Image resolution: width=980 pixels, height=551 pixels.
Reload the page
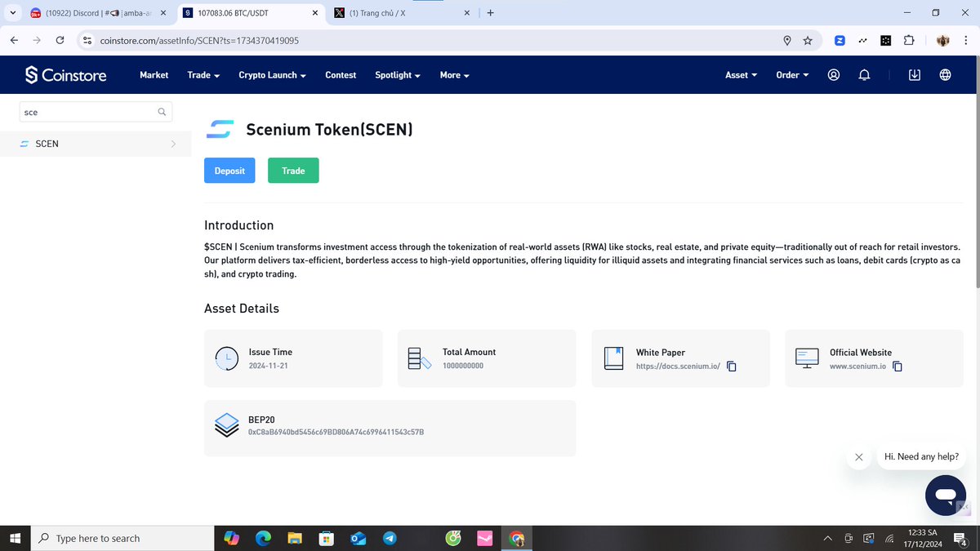coord(60,40)
